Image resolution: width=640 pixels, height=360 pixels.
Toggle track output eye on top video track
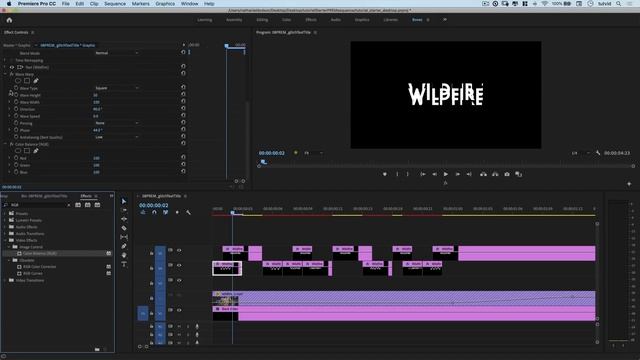[179, 250]
